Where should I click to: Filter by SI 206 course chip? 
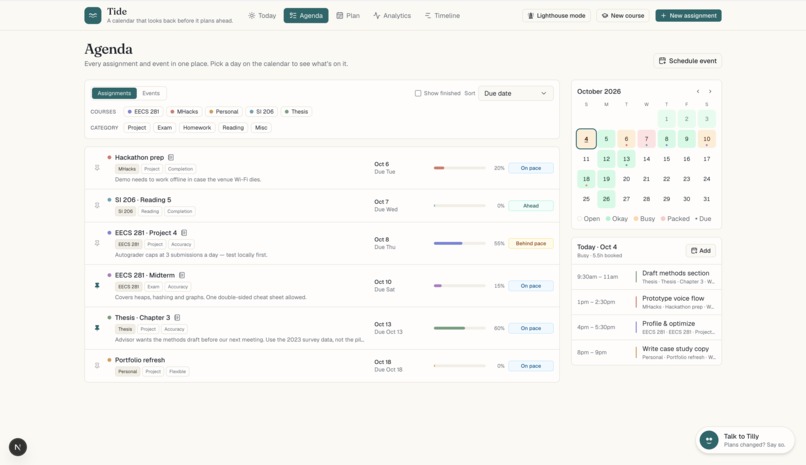coord(262,111)
